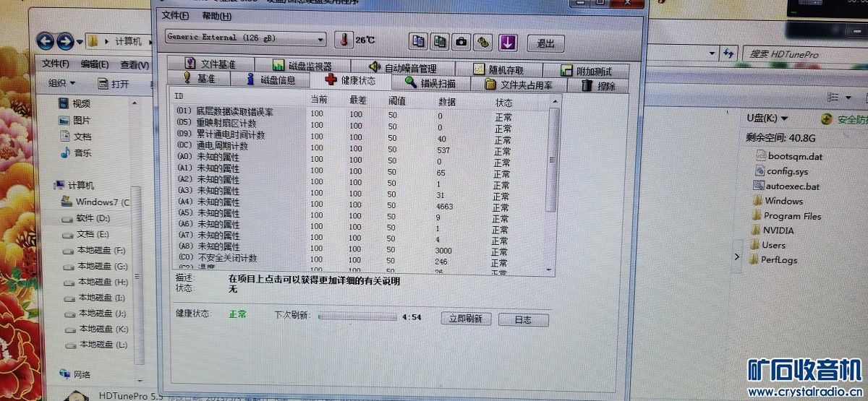Click the trash can icon of 擦除 tab

click(x=587, y=85)
